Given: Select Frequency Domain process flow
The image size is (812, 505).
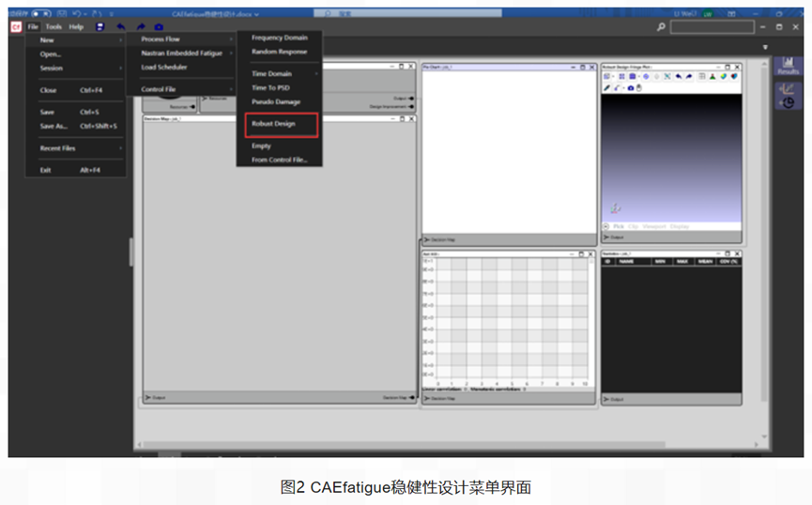Looking at the screenshot, I should click(x=280, y=38).
